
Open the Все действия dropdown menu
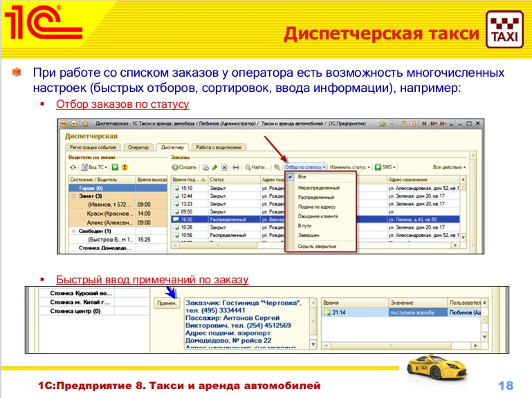point(449,167)
